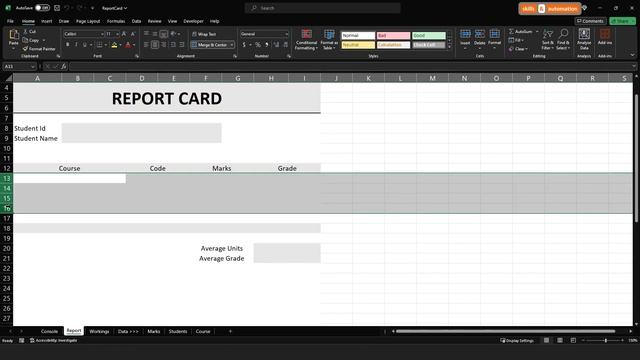This screenshot has height=360, width=640.
Task: Click the AutoSum sigma button
Action: 520,31
